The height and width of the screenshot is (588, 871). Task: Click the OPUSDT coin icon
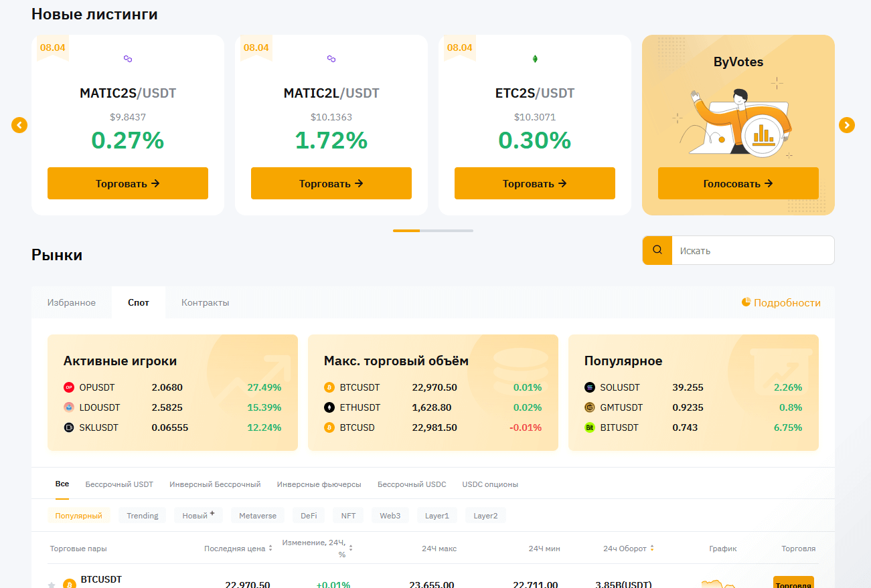coord(68,387)
